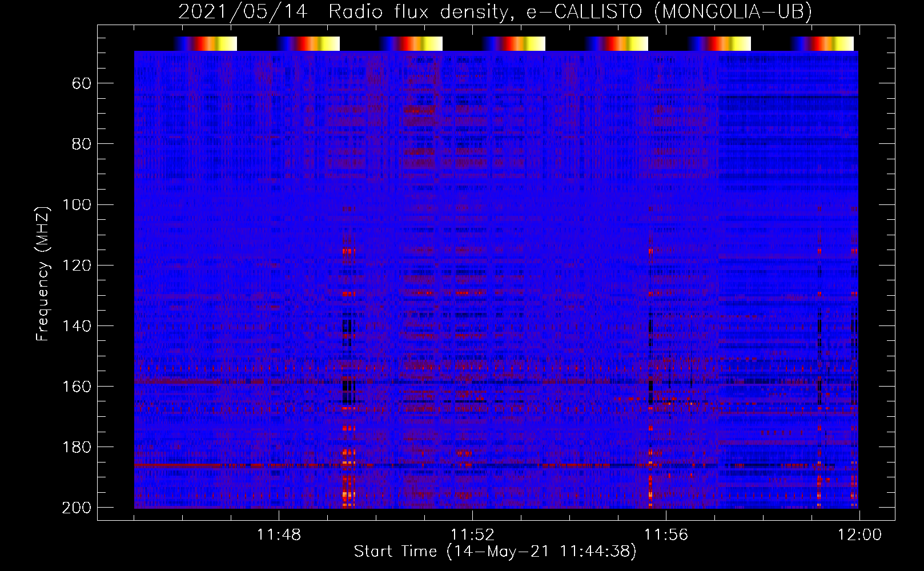Click the 160 frequency tick label
Viewport: 924px width, 571px height.
(77, 387)
